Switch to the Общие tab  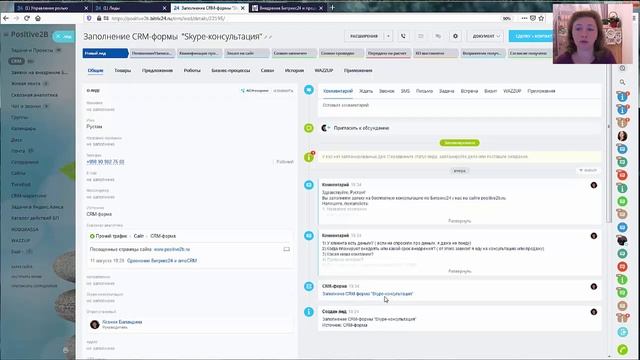click(95, 71)
